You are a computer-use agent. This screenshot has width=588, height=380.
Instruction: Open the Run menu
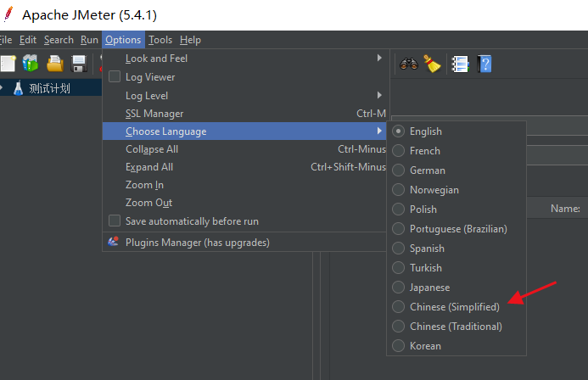click(x=89, y=40)
